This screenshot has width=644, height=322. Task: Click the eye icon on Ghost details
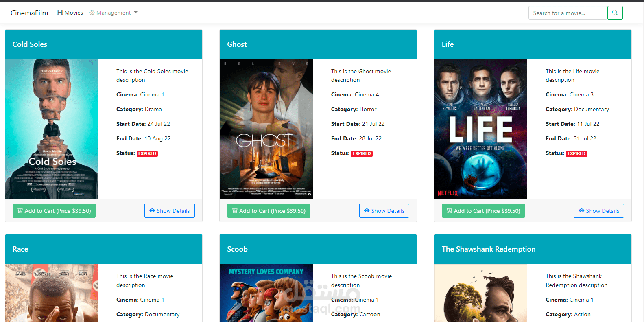pyautogui.click(x=367, y=211)
